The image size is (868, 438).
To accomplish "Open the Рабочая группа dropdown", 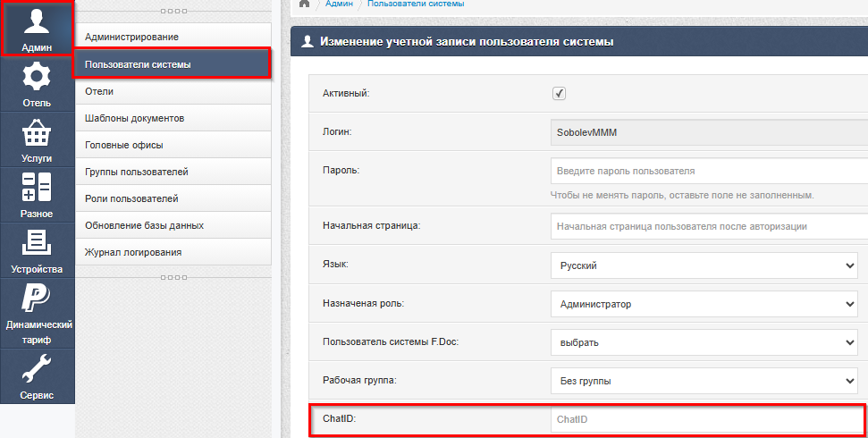I will (x=704, y=381).
